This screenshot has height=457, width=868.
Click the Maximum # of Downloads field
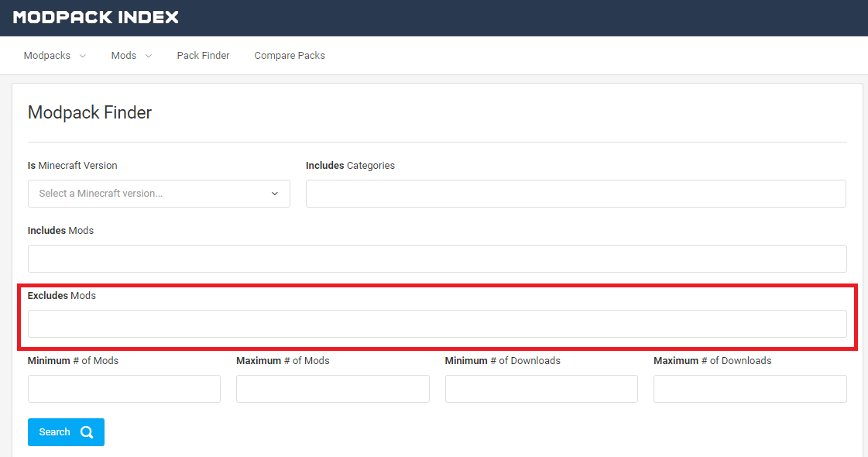(x=750, y=389)
